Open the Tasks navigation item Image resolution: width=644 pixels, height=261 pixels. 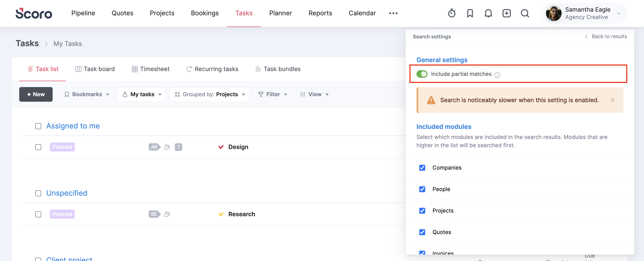[x=244, y=13]
